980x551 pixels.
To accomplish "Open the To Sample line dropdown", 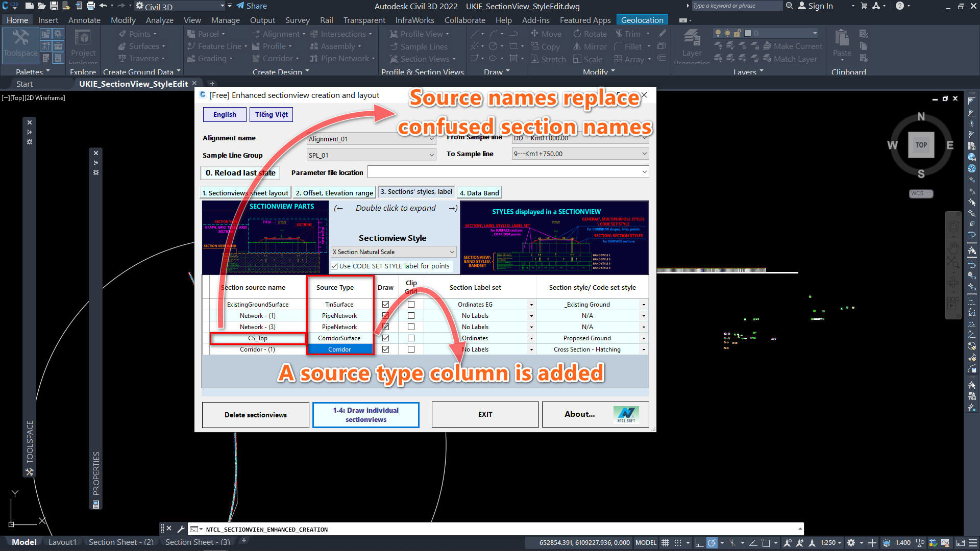I will 644,154.
